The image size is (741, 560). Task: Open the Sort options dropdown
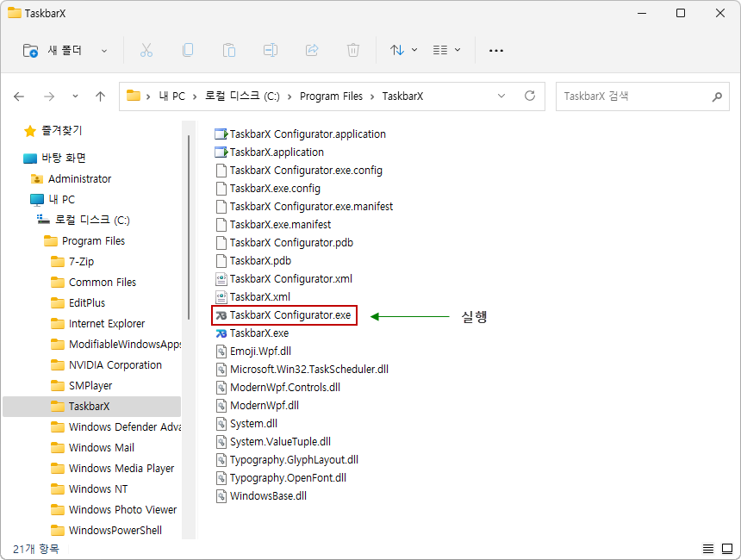point(403,50)
